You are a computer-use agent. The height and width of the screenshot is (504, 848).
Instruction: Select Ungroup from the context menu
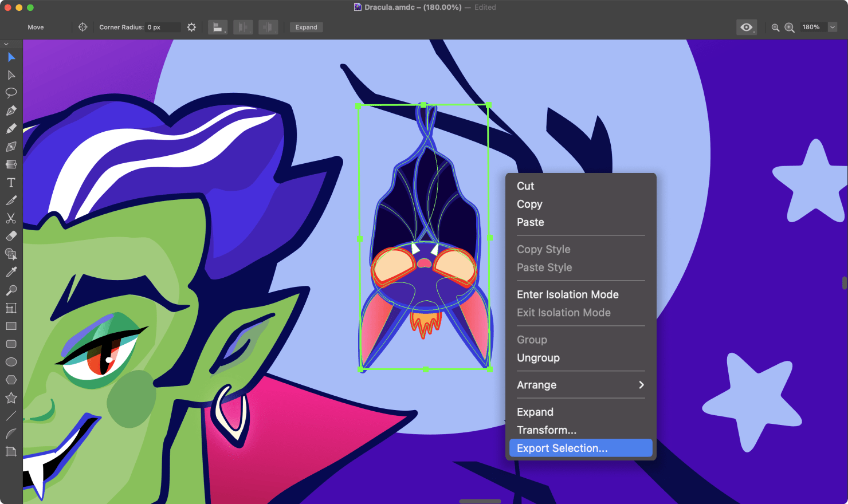pyautogui.click(x=580, y=358)
